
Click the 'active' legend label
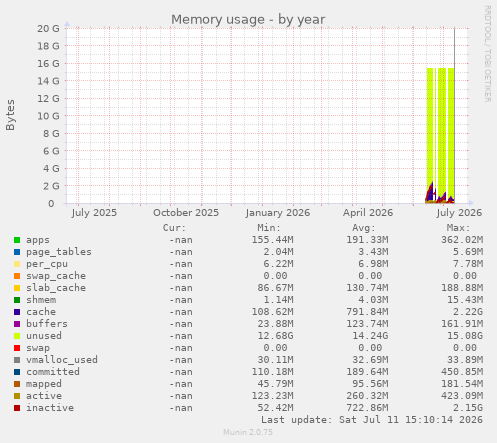click(x=44, y=396)
